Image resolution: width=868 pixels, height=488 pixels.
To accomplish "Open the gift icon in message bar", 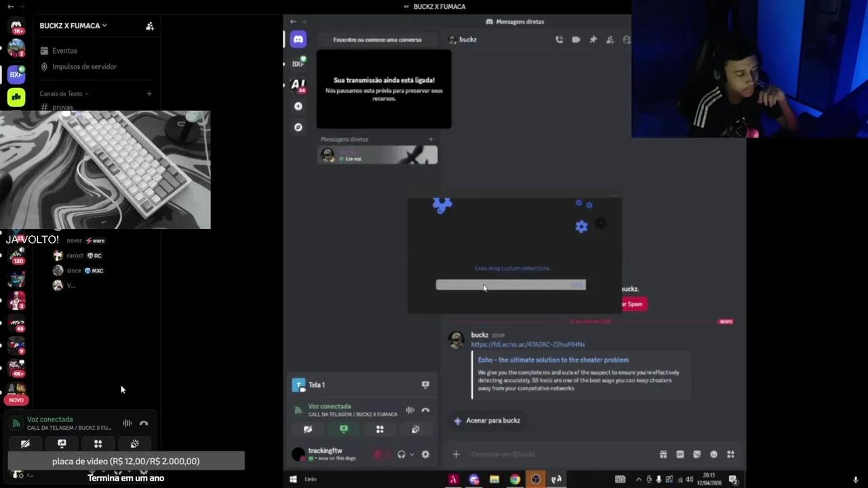I will pyautogui.click(x=663, y=454).
